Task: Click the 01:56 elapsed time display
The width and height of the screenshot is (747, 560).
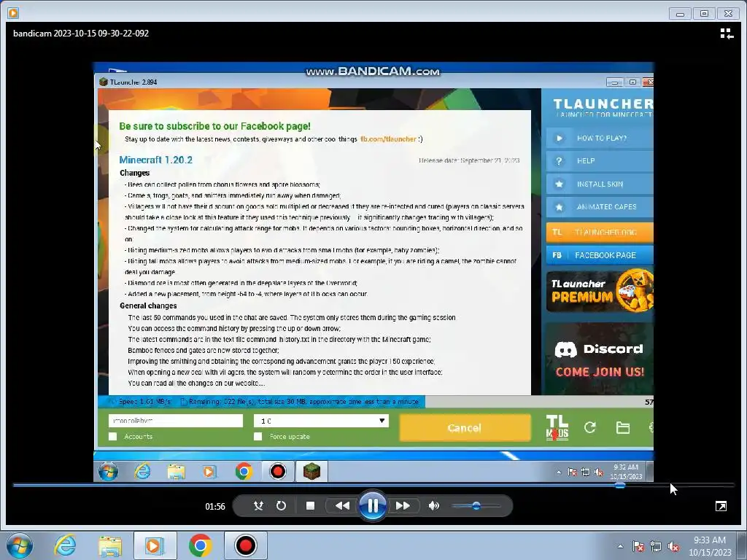Action: point(215,507)
